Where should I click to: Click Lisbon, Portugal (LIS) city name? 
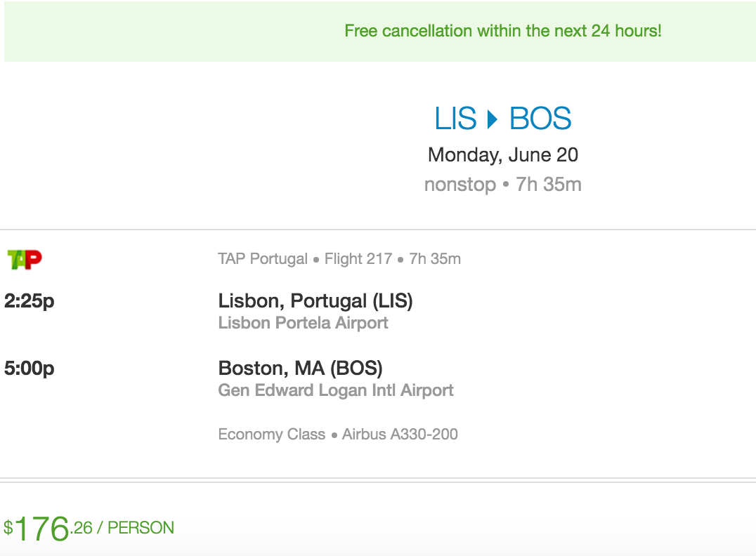tap(315, 301)
